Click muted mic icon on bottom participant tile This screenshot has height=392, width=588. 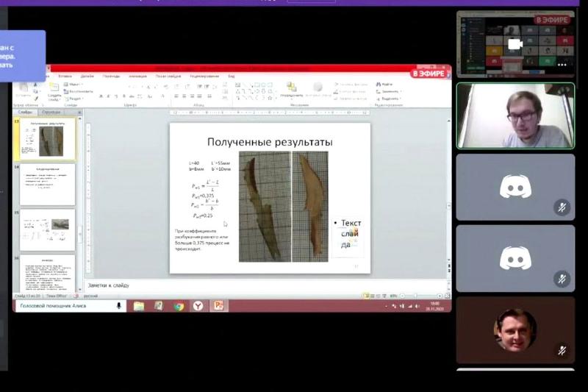point(562,350)
